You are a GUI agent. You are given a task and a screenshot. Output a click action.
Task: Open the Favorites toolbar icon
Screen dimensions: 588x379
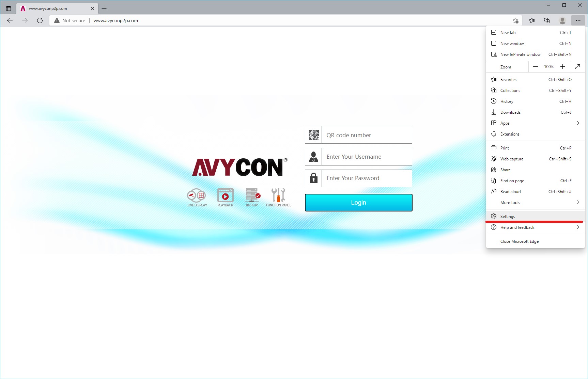point(532,21)
